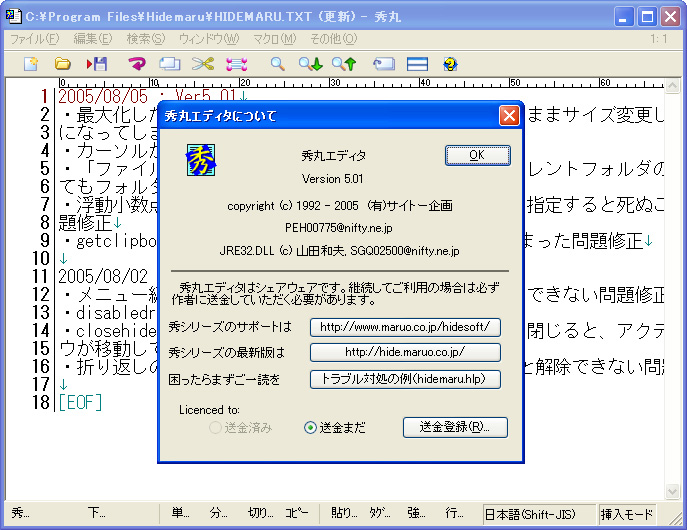Viewport: 687px width, 530px height.
Task: Click the 2005/08/05 date text on line 1
Action: tap(103, 96)
